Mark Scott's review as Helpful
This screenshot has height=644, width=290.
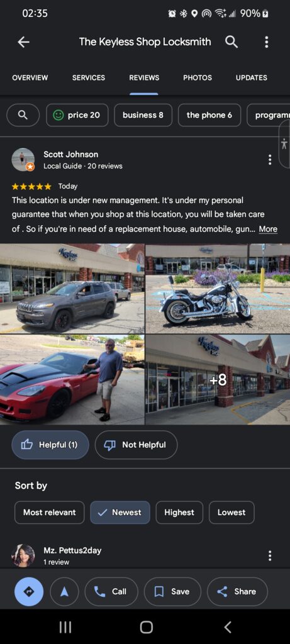pyautogui.click(x=50, y=445)
